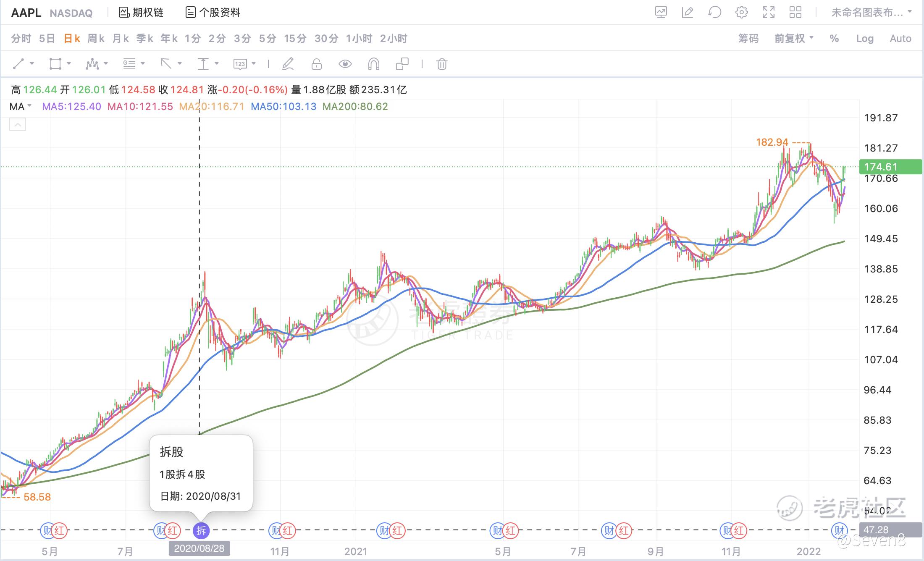Click the chart display monitor icon

661,13
